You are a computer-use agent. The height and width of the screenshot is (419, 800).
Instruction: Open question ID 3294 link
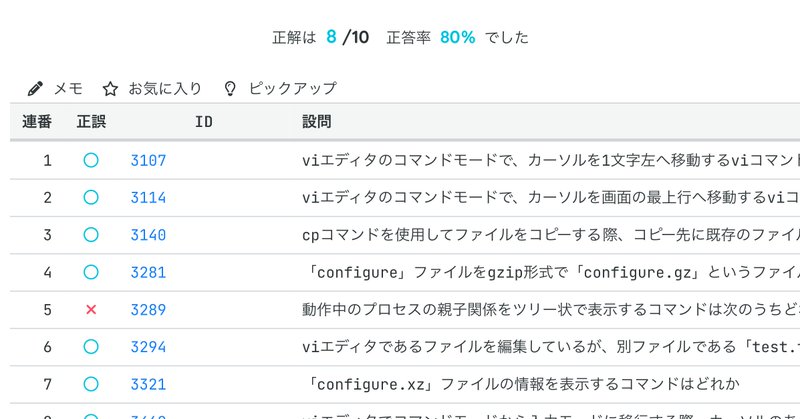[148, 346]
